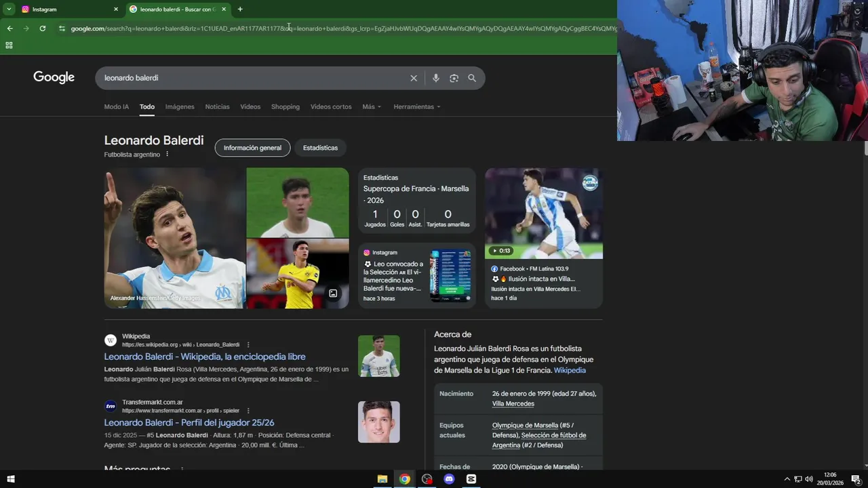Open Selección de fútbol de Argentina link

(x=539, y=440)
